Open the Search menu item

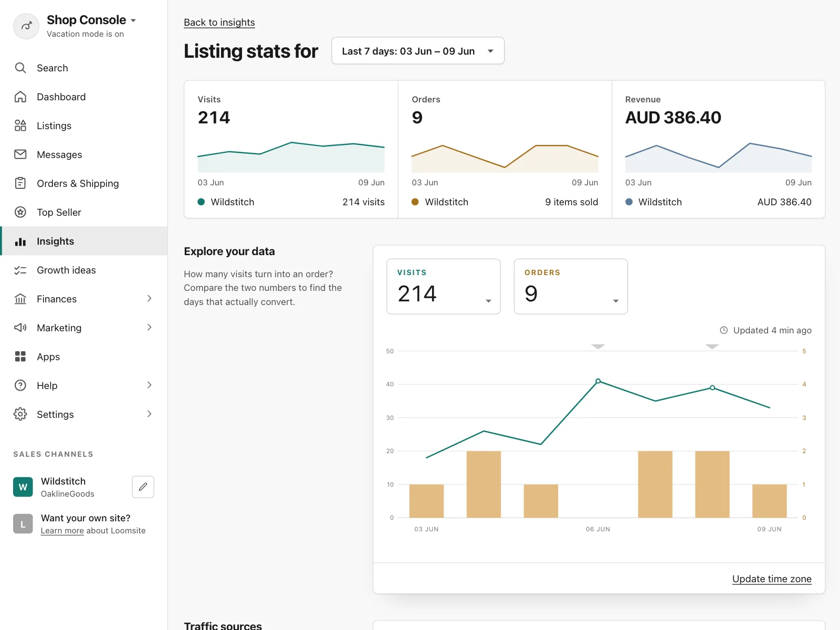(x=84, y=68)
